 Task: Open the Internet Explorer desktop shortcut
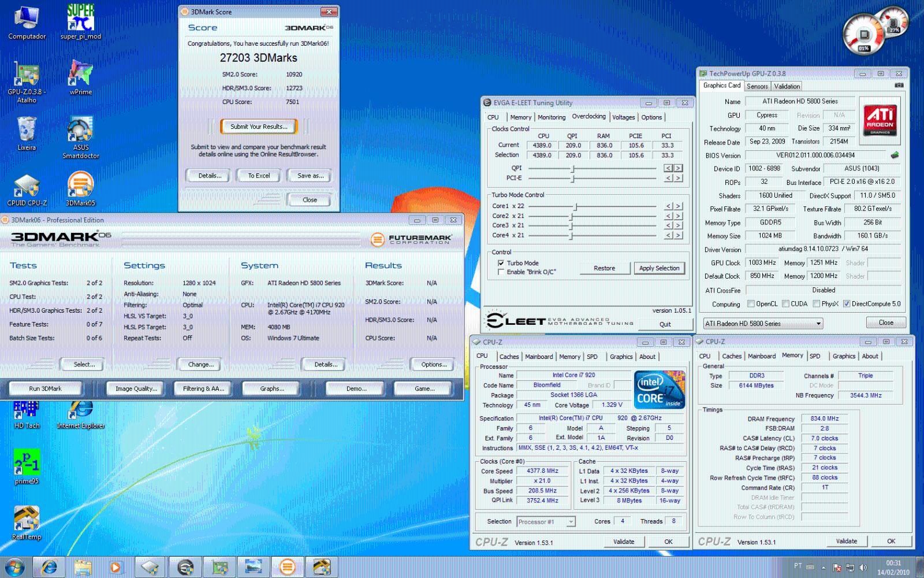coord(81,415)
